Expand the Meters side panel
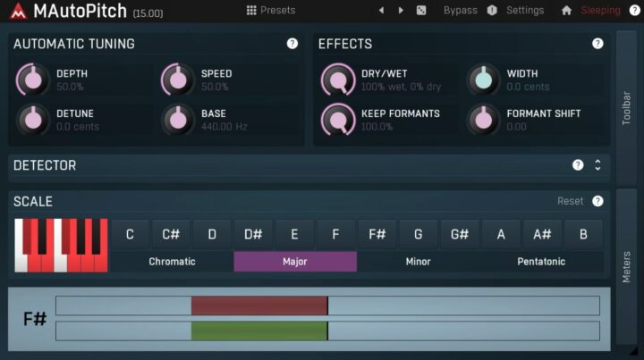644x360 pixels. click(626, 266)
